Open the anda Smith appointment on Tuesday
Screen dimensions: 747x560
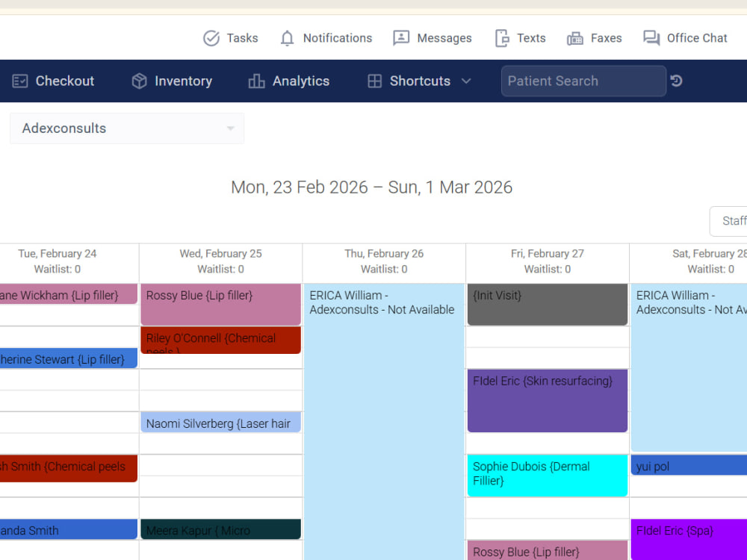point(69,529)
